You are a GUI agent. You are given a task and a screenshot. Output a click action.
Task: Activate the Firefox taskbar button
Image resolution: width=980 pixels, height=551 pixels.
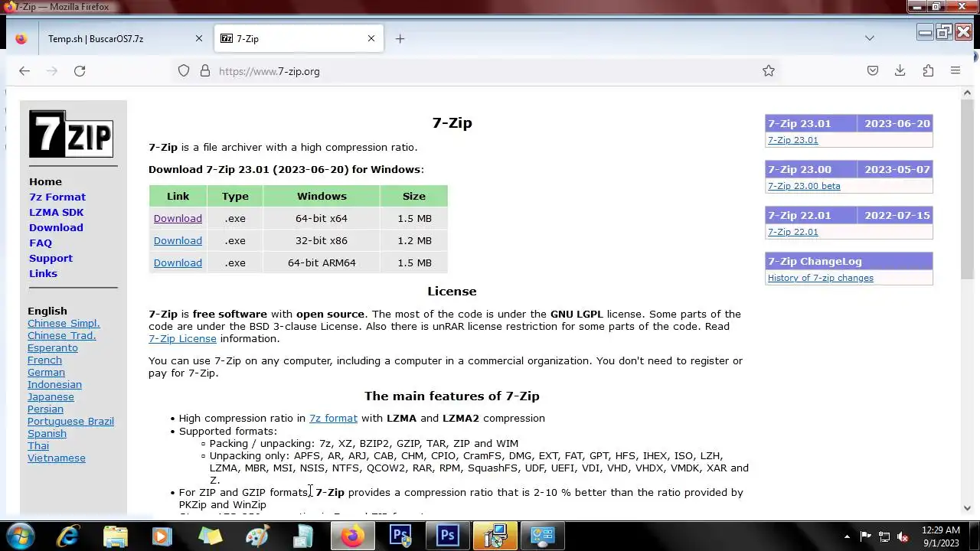[x=352, y=536]
